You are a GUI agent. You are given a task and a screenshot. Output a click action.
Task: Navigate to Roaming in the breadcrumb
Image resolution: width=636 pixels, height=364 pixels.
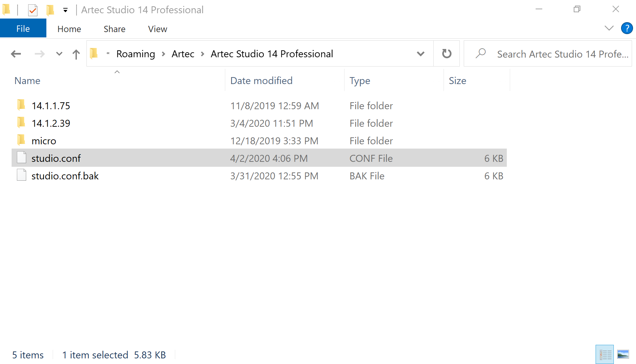tap(136, 54)
